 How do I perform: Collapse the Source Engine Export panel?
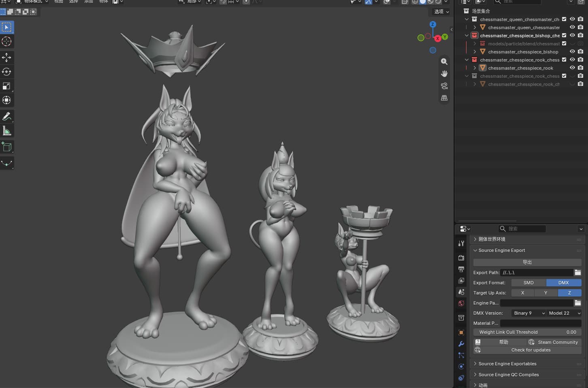tap(527, 250)
